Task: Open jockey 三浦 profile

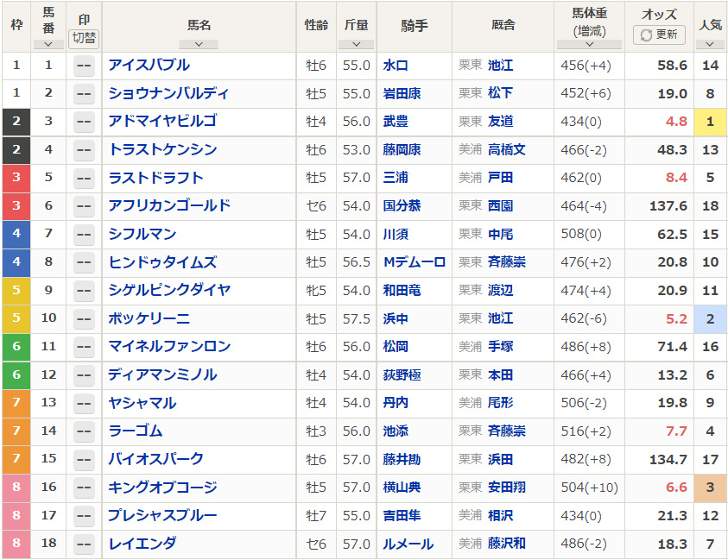Action: tap(396, 178)
